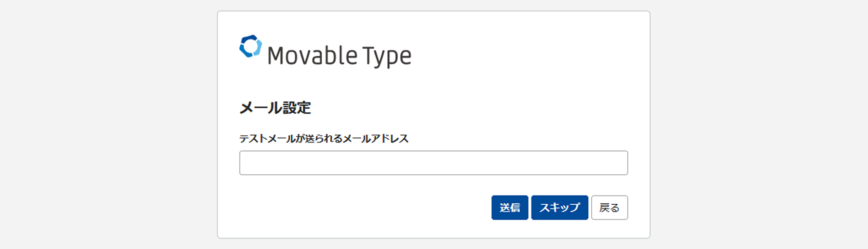Click the mail settings title text
This screenshot has width=868, height=249.
pos(275,107)
